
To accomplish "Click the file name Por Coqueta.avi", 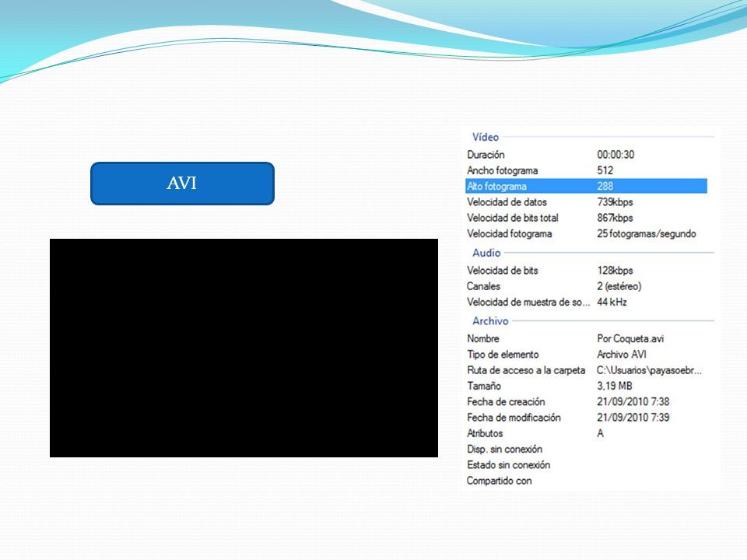I will click(630, 338).
